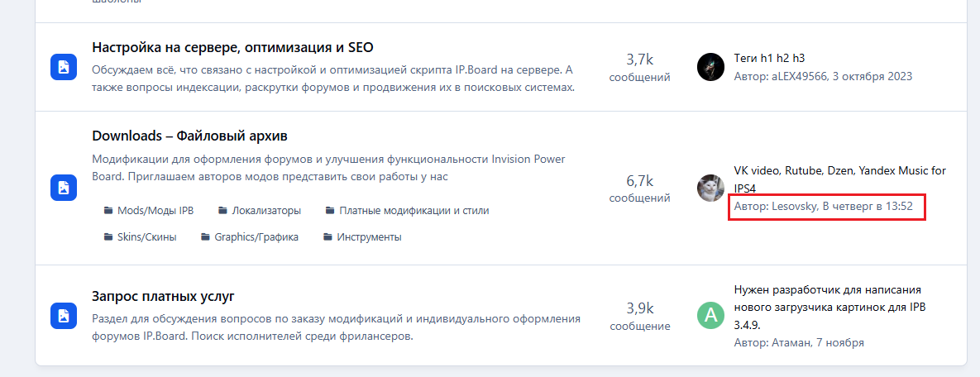The height and width of the screenshot is (377, 980).
Task: Click the forum icon beside Запрос платных услуг
Action: 64,316
